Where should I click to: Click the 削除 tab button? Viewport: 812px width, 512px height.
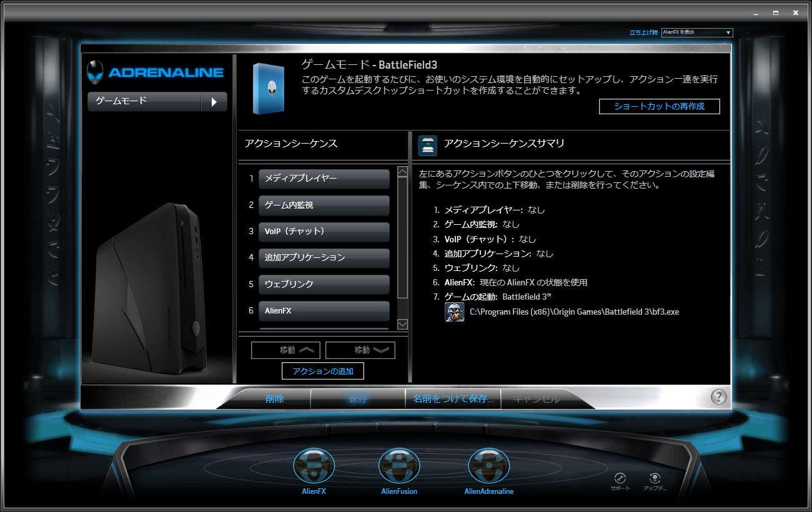point(274,398)
